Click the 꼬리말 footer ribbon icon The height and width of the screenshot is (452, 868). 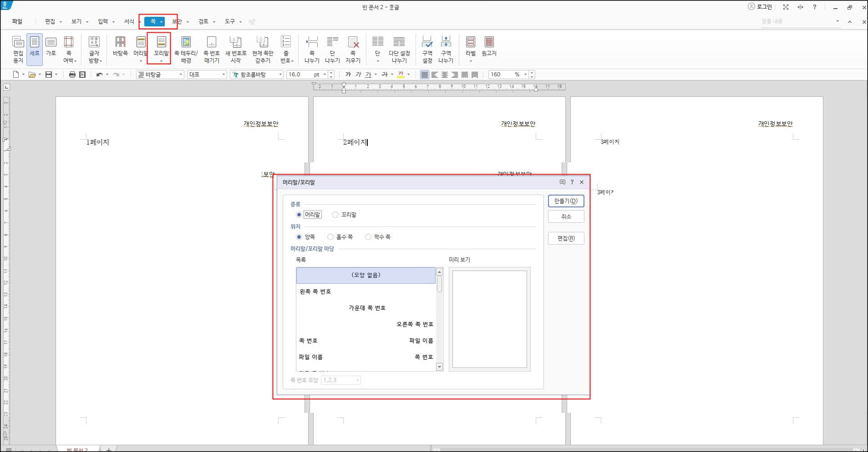[x=161, y=49]
